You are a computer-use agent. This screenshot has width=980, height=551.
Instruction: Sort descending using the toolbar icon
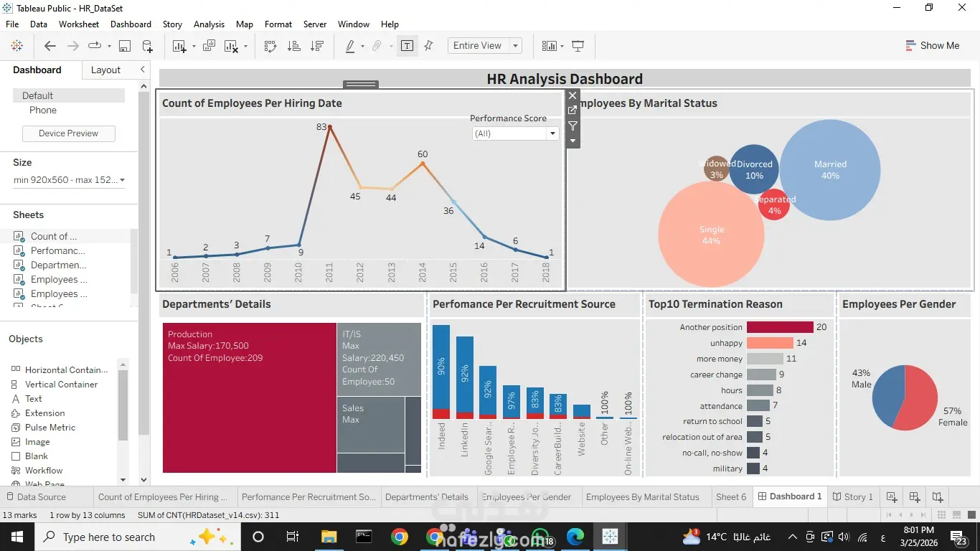pos(316,46)
